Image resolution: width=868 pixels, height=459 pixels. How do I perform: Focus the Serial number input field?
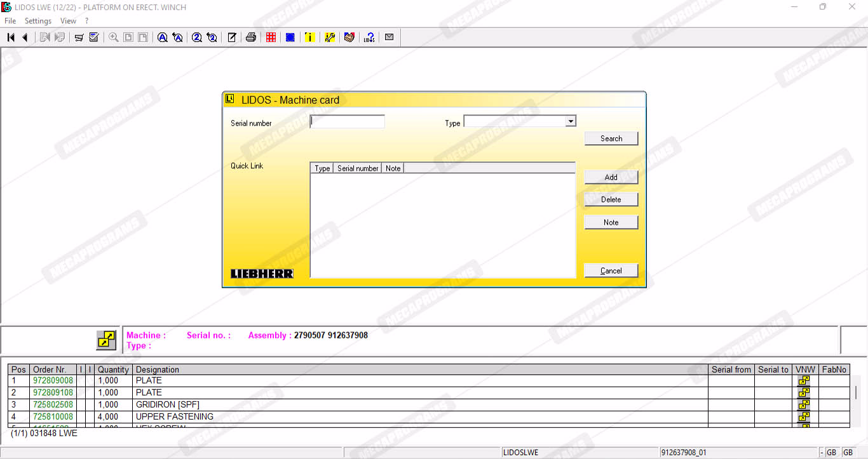348,121
